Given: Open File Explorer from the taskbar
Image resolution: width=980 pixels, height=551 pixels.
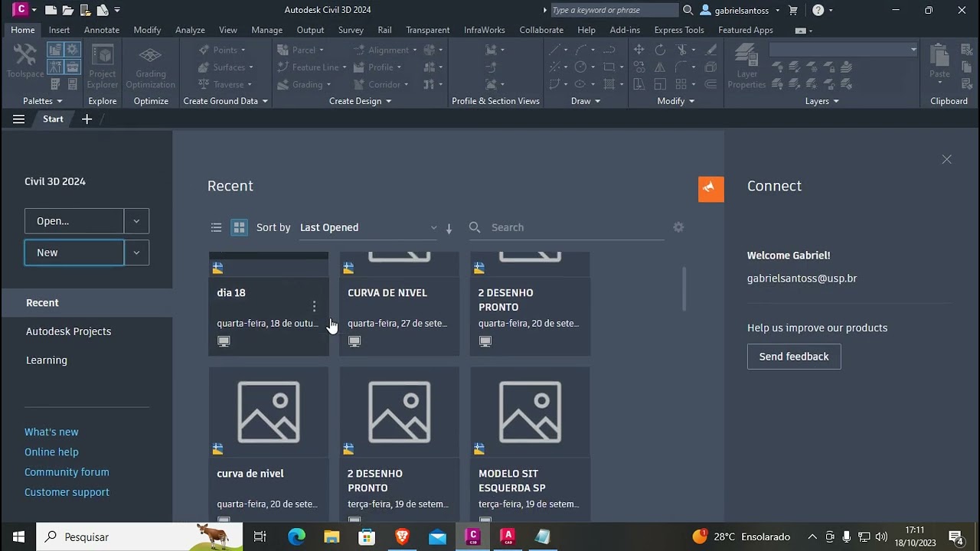Looking at the screenshot, I should [332, 536].
